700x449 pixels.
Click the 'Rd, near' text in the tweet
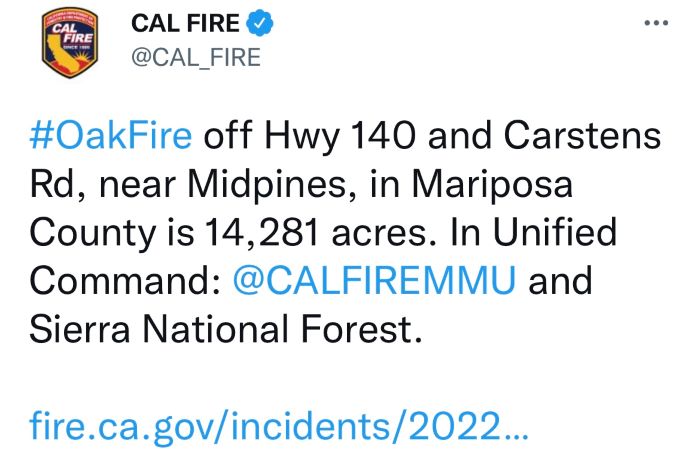coord(102,184)
